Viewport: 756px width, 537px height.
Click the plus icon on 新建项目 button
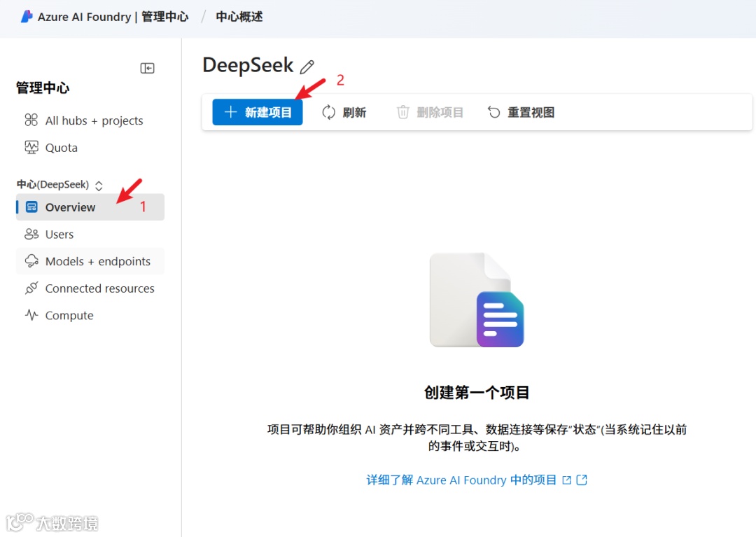(230, 112)
